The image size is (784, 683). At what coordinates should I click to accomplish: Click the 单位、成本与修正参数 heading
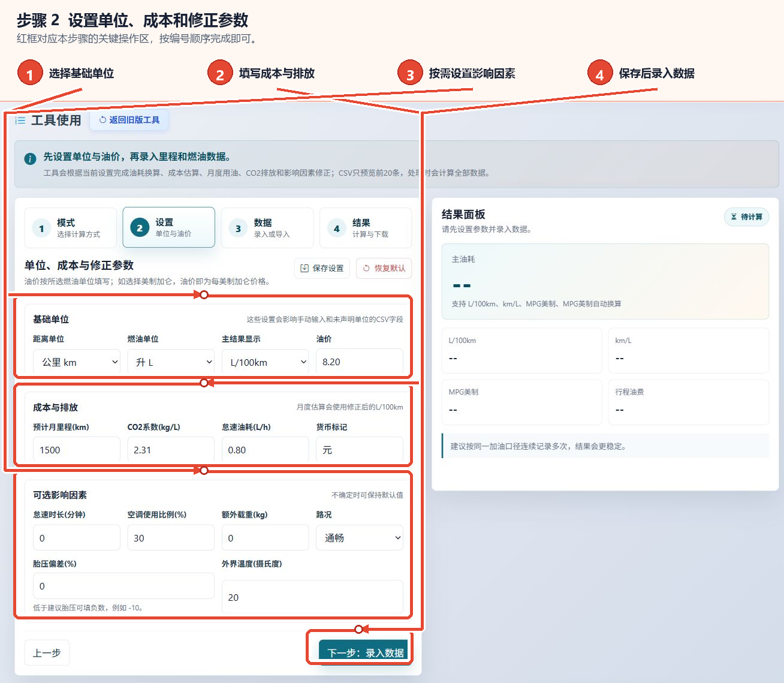[79, 265]
